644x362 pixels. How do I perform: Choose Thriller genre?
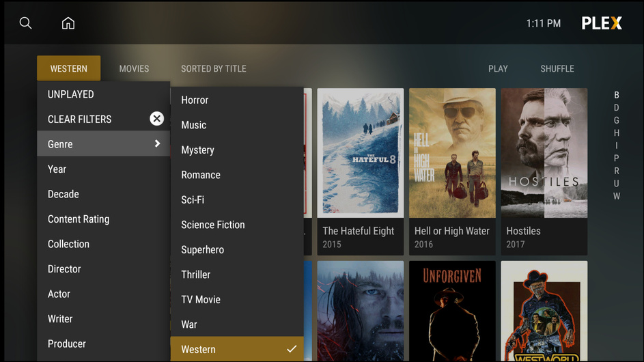237,275
